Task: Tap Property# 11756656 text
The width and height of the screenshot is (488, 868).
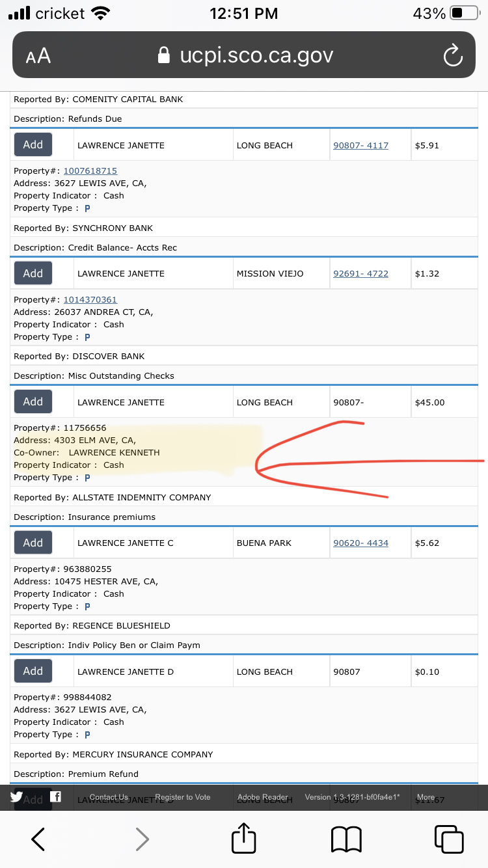Action: pyautogui.click(x=60, y=427)
